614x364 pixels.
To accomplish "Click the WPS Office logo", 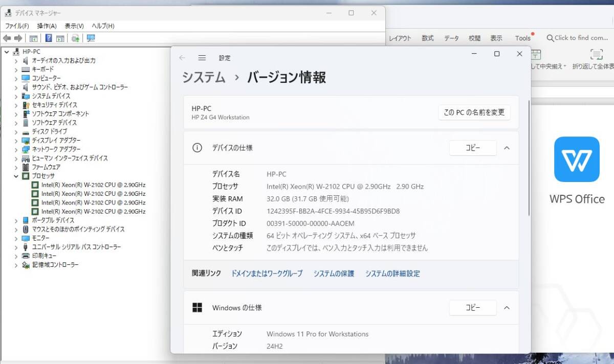I will pos(577,159).
